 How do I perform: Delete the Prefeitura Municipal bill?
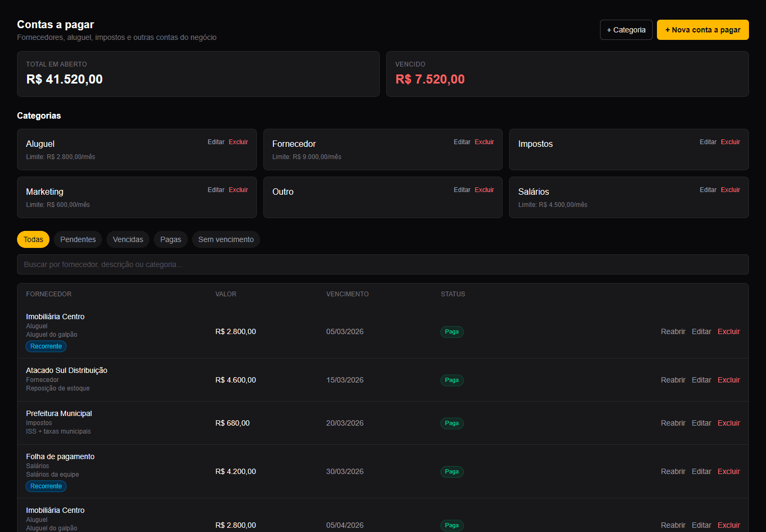pos(729,423)
